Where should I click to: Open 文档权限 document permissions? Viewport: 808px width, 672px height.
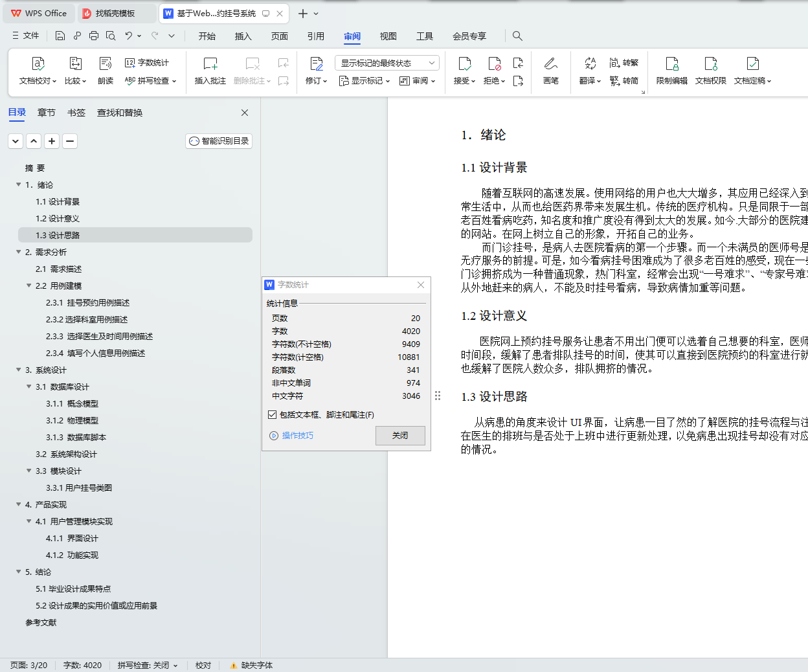711,71
